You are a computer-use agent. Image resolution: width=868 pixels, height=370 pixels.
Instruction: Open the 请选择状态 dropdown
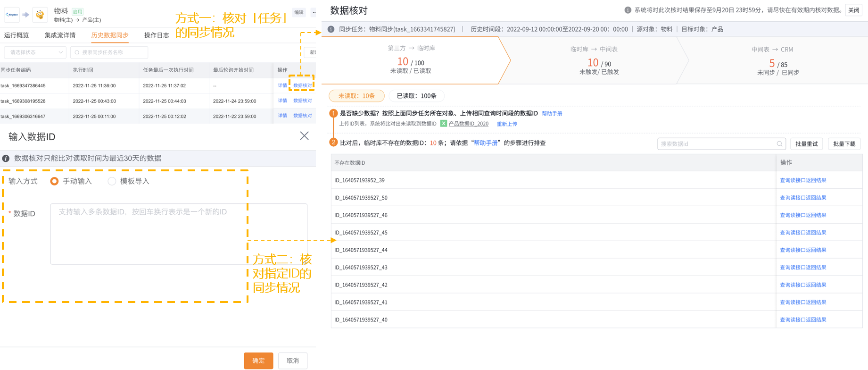pyautogui.click(x=35, y=52)
